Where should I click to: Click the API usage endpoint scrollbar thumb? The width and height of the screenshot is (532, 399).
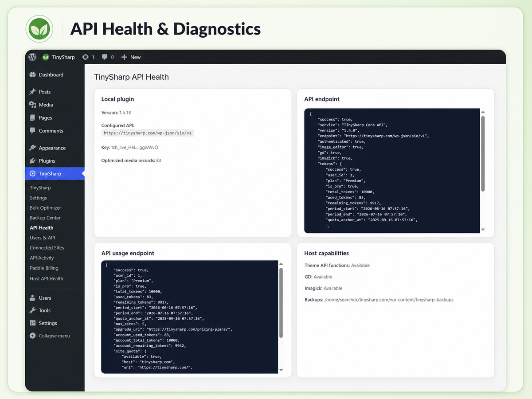(281, 303)
